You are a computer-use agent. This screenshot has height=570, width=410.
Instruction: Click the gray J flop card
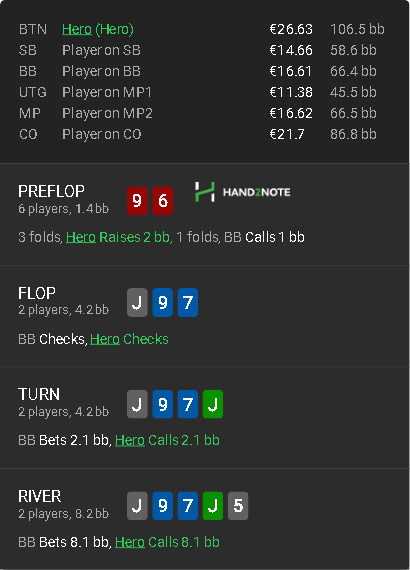(x=137, y=302)
